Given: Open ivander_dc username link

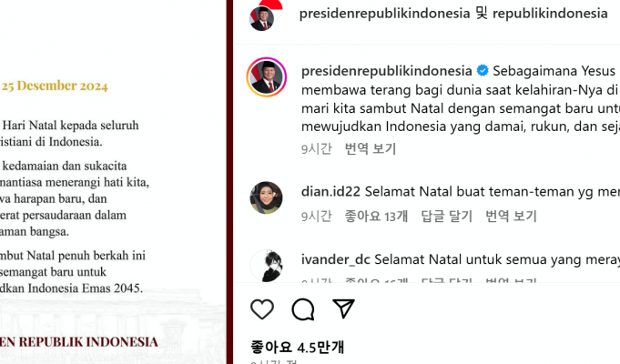Looking at the screenshot, I should pyautogui.click(x=335, y=259).
